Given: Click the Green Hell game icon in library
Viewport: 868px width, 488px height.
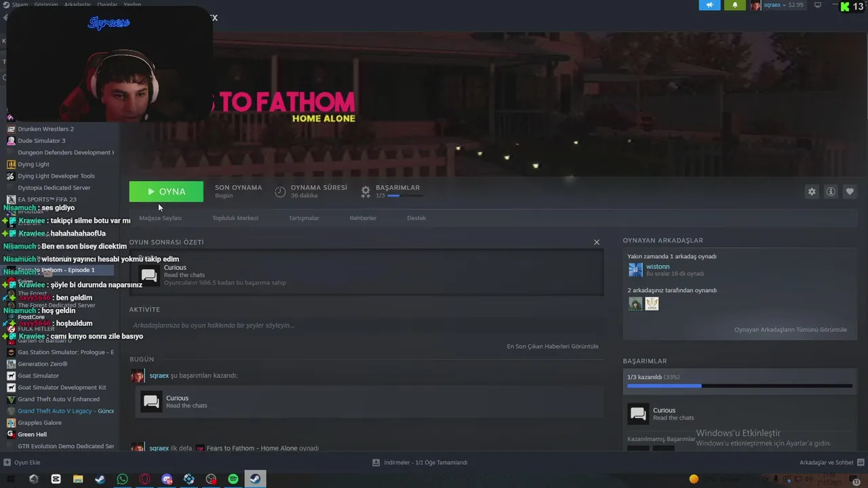Looking at the screenshot, I should point(11,434).
